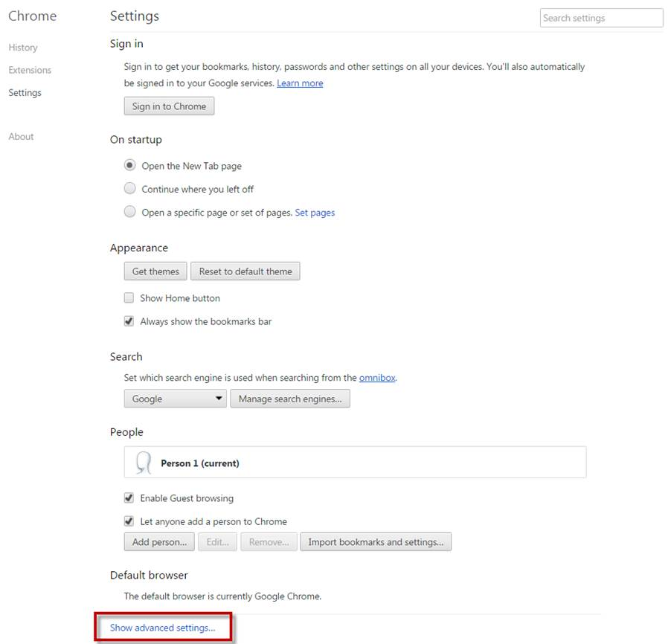Toggle Always show the bookmarks bar
The height and width of the screenshot is (644, 671).
coord(129,321)
